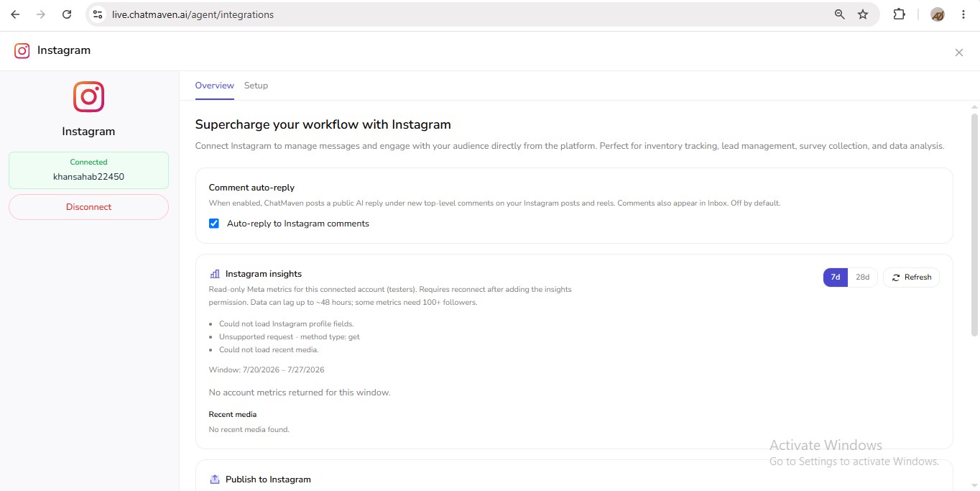Switch insights range to 28d
980x491 pixels.
(x=862, y=277)
